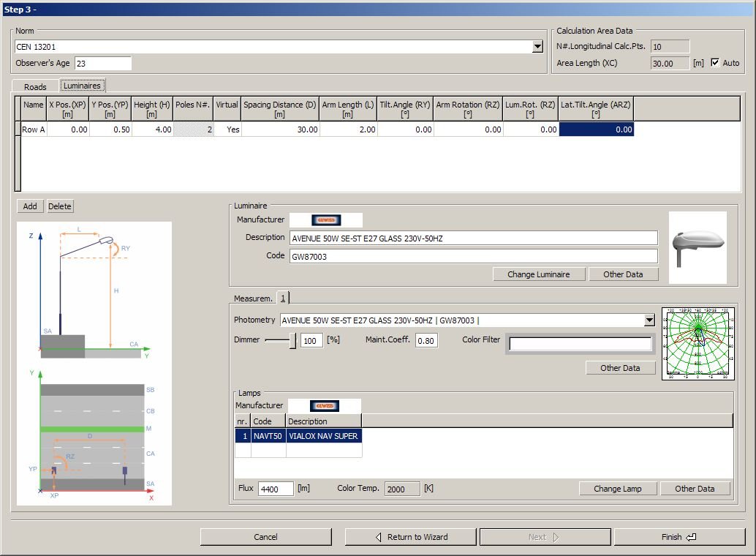Click Row A Arm Rotation (RZ) cell
756x556 pixels.
point(468,129)
